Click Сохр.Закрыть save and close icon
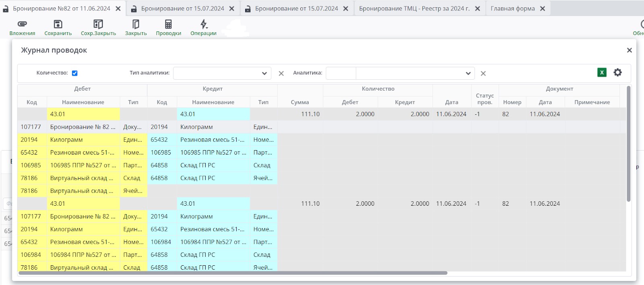This screenshot has height=285, width=644. 98,25
